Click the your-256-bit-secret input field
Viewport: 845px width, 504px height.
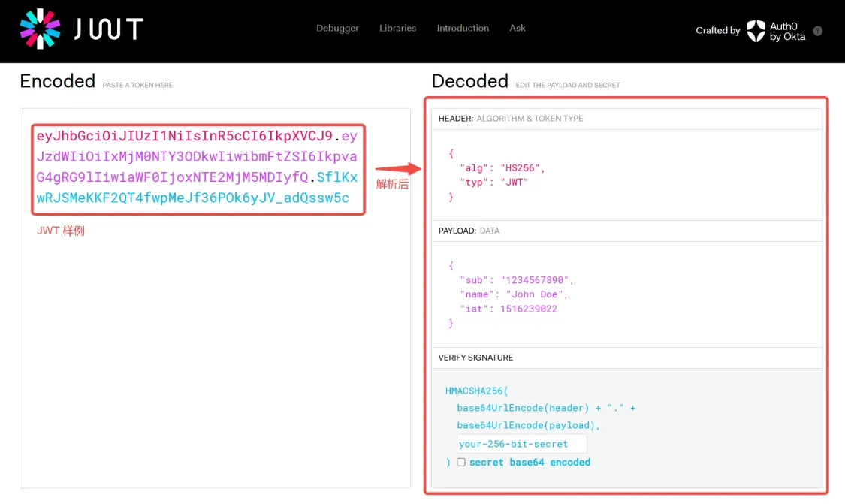pyautogui.click(x=522, y=444)
